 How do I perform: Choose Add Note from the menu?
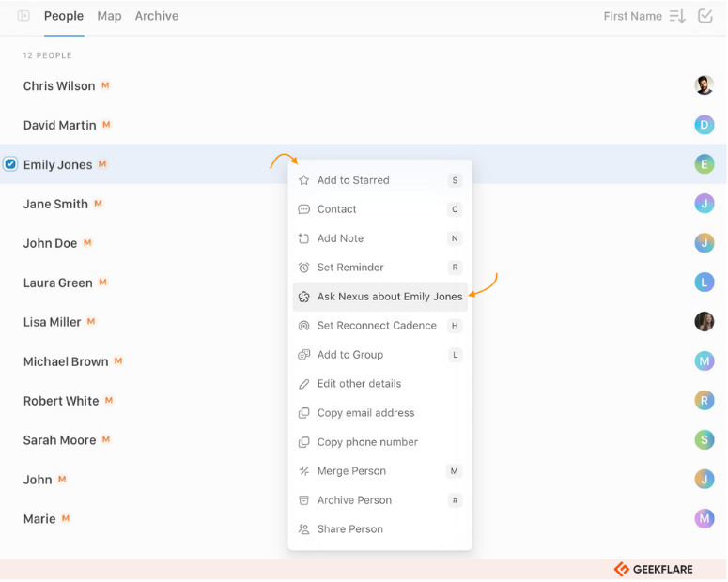(379, 238)
